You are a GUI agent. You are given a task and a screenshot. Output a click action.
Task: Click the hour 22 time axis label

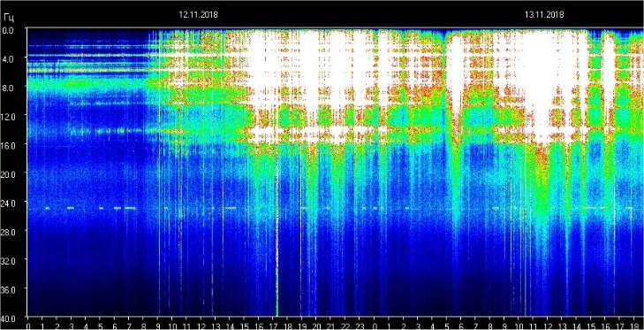click(x=345, y=326)
